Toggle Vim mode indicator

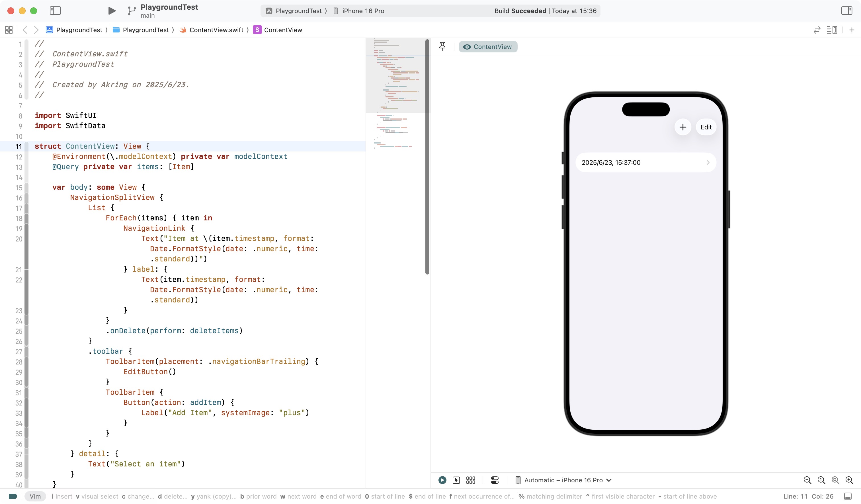35,497
